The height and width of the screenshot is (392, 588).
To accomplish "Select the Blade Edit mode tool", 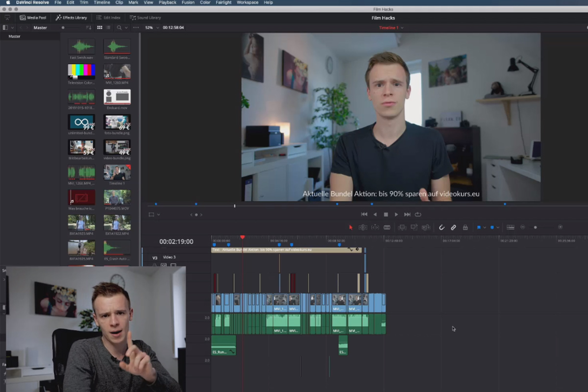I will coord(387,227).
